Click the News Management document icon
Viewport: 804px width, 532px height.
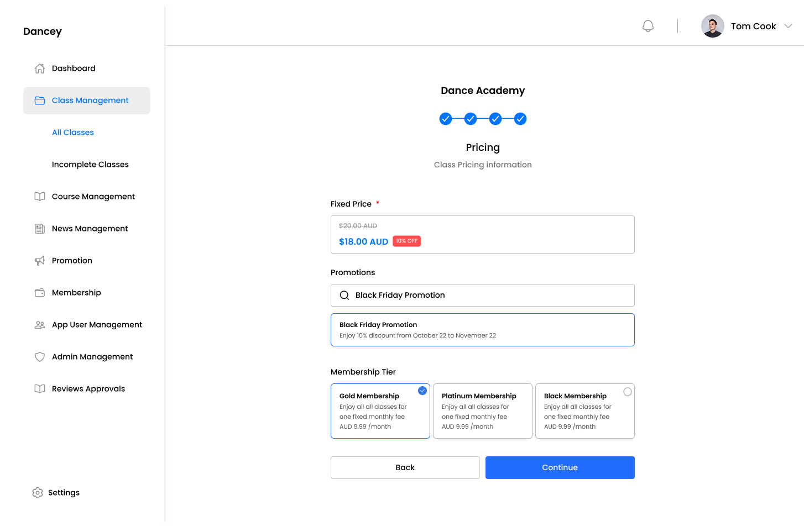[x=39, y=228]
